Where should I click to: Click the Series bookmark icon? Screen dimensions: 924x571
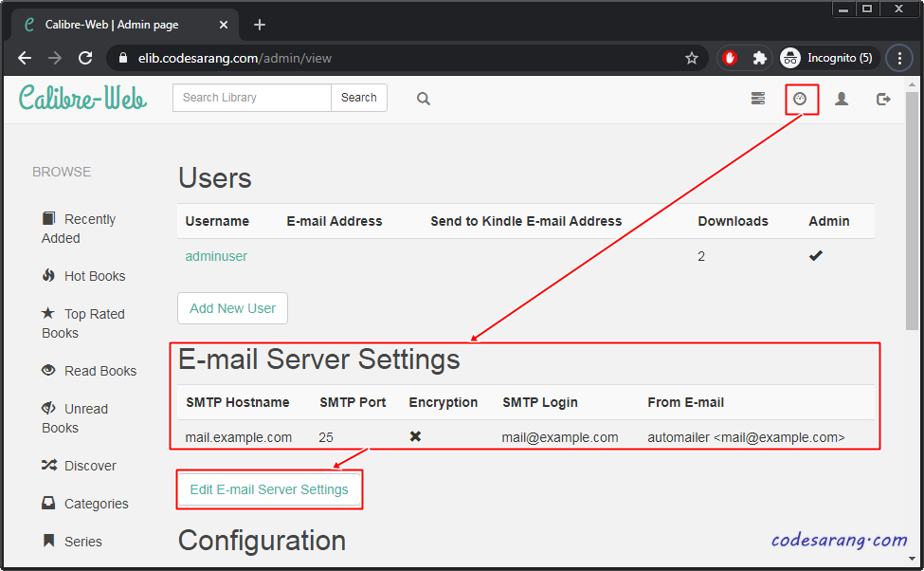[x=49, y=541]
